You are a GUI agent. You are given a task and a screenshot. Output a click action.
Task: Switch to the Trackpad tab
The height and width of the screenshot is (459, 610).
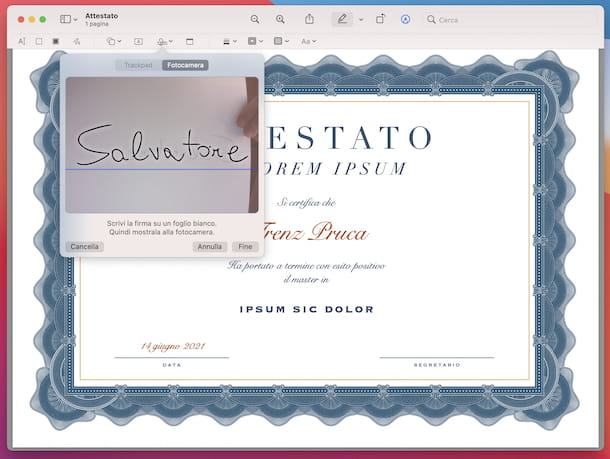[138, 65]
